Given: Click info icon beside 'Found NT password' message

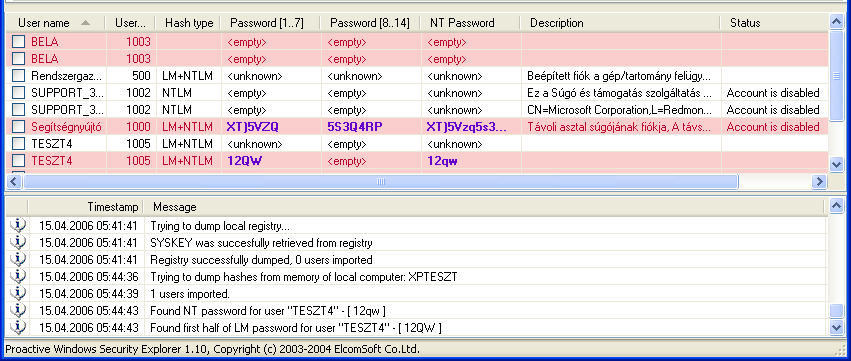Looking at the screenshot, I should (x=18, y=311).
